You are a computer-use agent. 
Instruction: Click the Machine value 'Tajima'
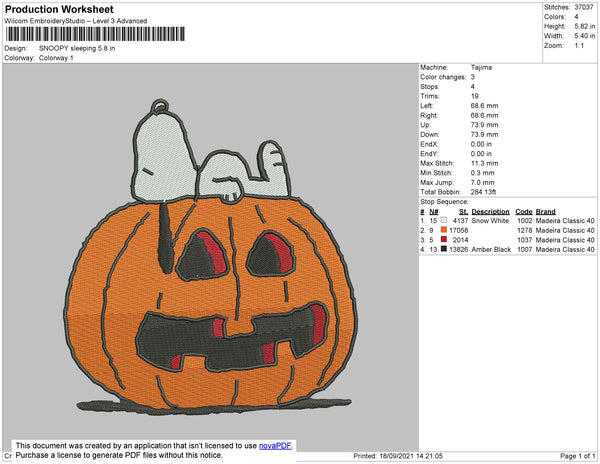pyautogui.click(x=481, y=67)
